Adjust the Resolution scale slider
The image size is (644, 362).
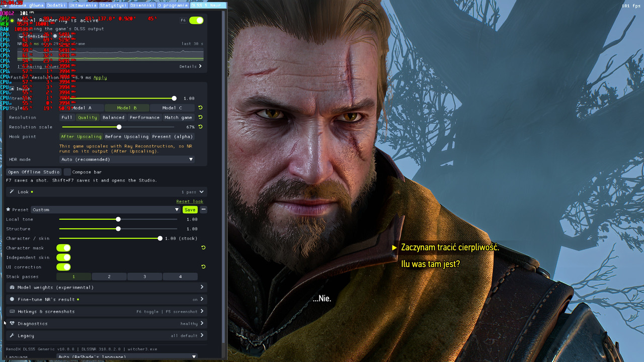tap(119, 127)
